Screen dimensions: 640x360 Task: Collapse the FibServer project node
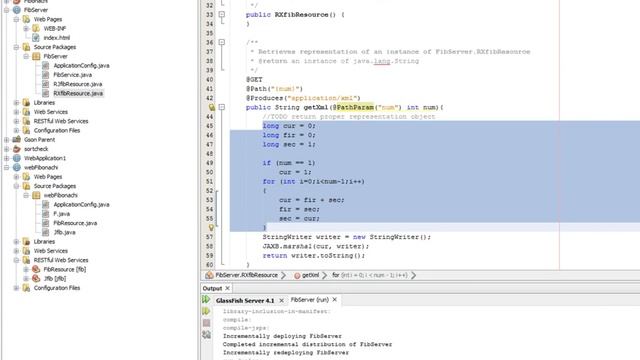[7, 10]
